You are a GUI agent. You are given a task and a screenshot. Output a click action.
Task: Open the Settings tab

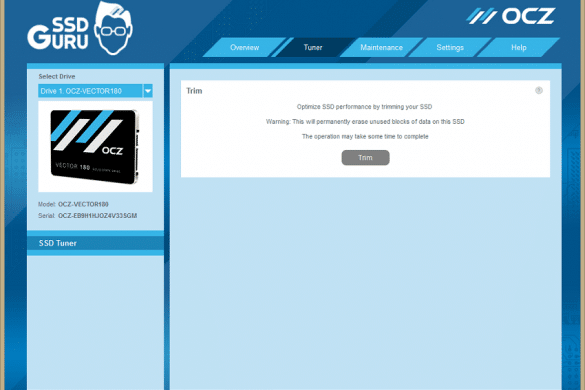coord(450,47)
